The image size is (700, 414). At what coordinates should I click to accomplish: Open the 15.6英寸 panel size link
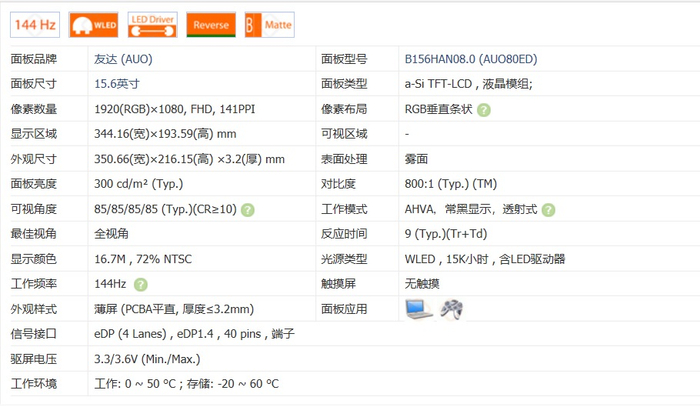point(117,84)
